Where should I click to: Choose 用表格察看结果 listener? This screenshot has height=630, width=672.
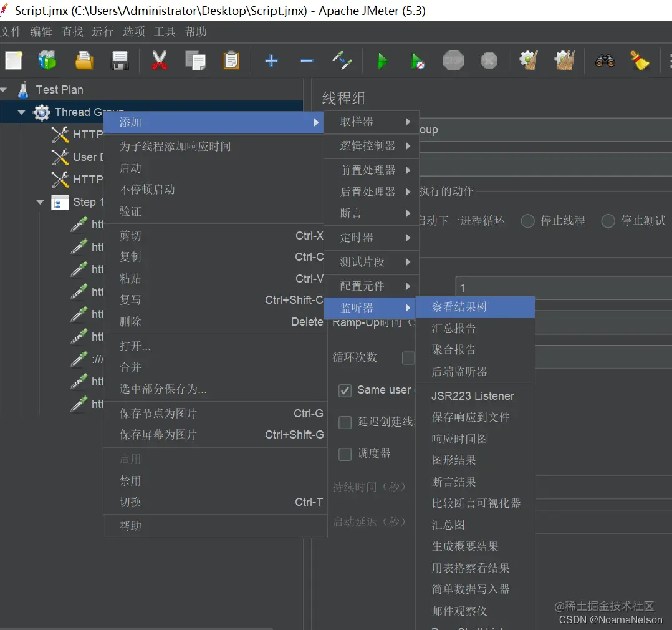475,568
